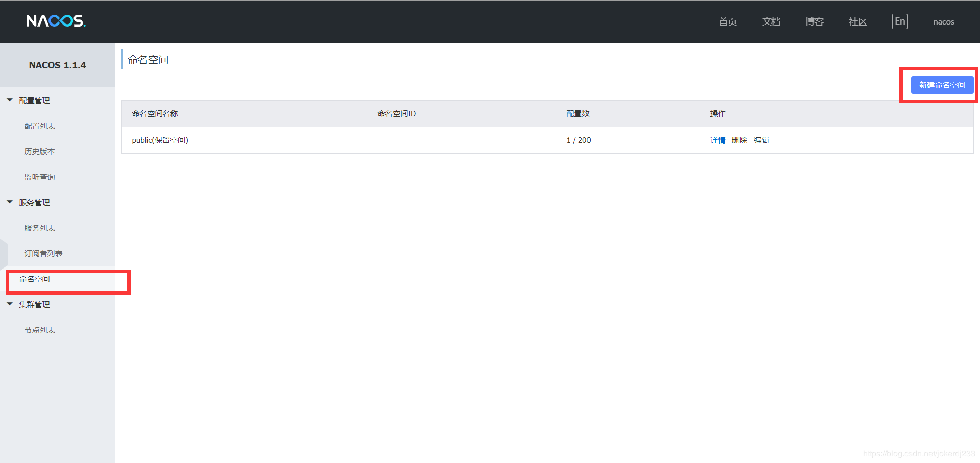Collapse the 服务管理 section arrow
The image size is (980, 463).
click(10, 202)
